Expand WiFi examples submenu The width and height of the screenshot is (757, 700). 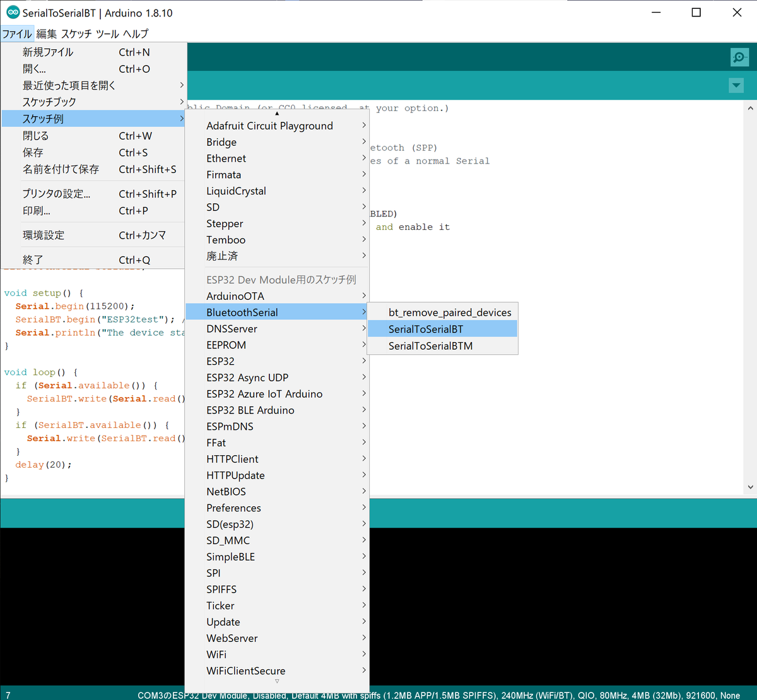[x=277, y=655]
